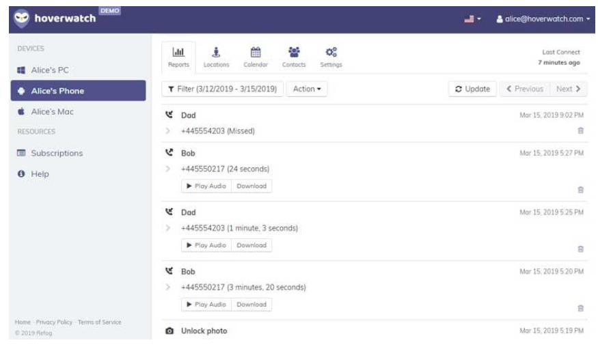Viewport: 598px width, 364px height.
Task: Play audio for Bob's 3 minutes call
Action: pos(206,304)
